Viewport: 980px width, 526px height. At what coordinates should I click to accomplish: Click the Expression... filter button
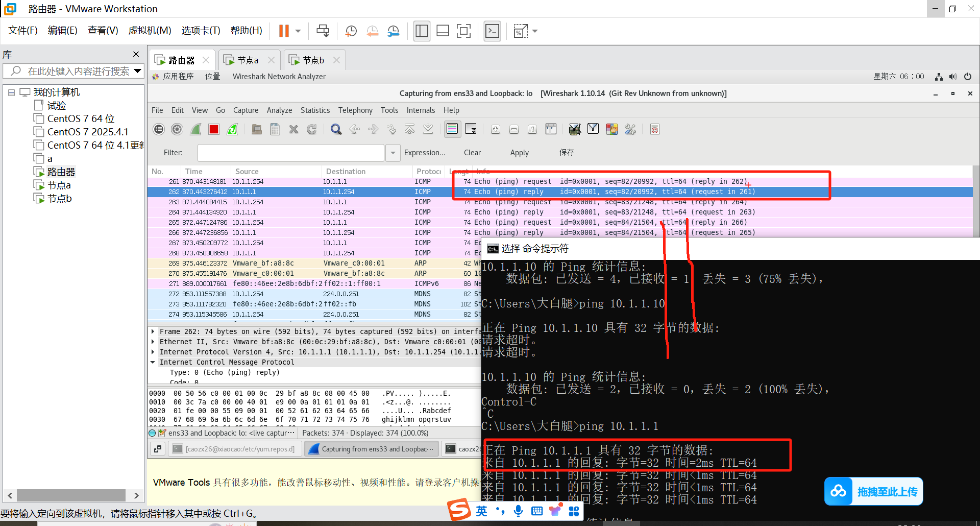(425, 153)
